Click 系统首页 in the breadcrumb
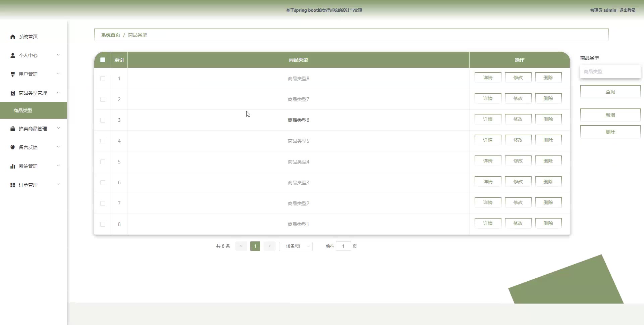Image resolution: width=644 pixels, height=325 pixels. click(x=111, y=35)
